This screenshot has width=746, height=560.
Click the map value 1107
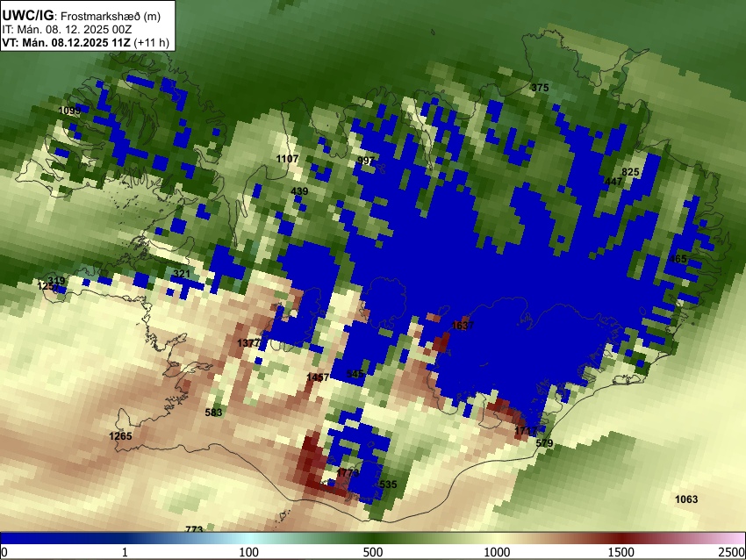(287, 159)
